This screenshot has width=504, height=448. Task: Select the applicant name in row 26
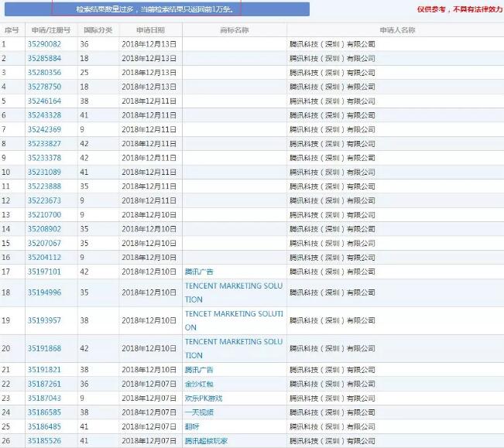(332, 440)
